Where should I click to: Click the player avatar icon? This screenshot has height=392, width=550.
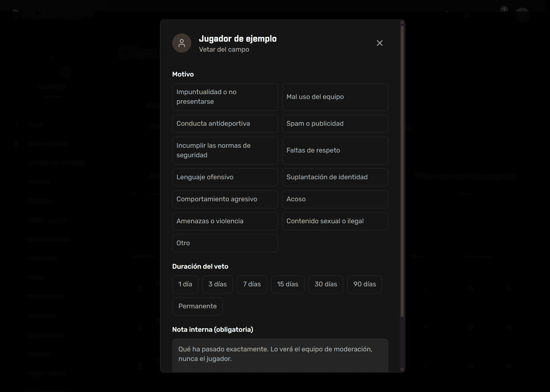click(181, 43)
